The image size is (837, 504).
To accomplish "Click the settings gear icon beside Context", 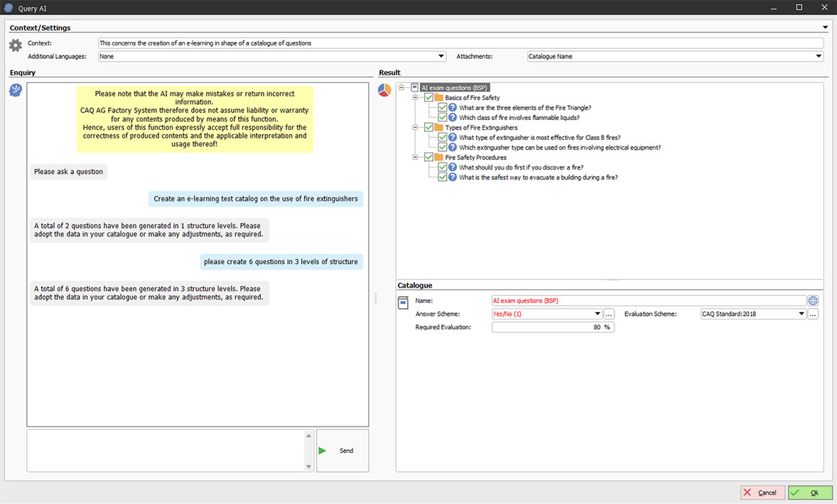I will 16,45.
